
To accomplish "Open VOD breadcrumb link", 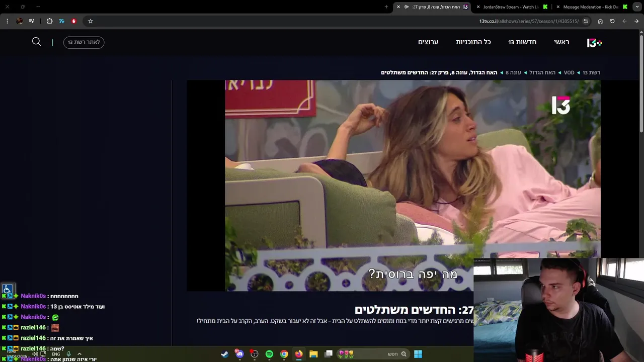I will pos(569,72).
